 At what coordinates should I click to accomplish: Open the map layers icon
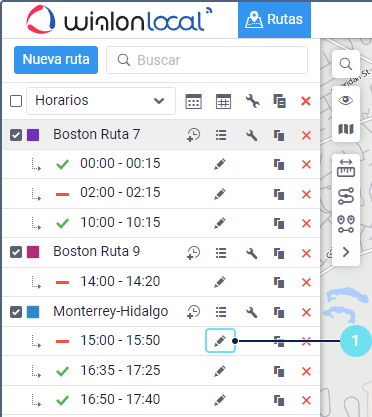point(346,129)
